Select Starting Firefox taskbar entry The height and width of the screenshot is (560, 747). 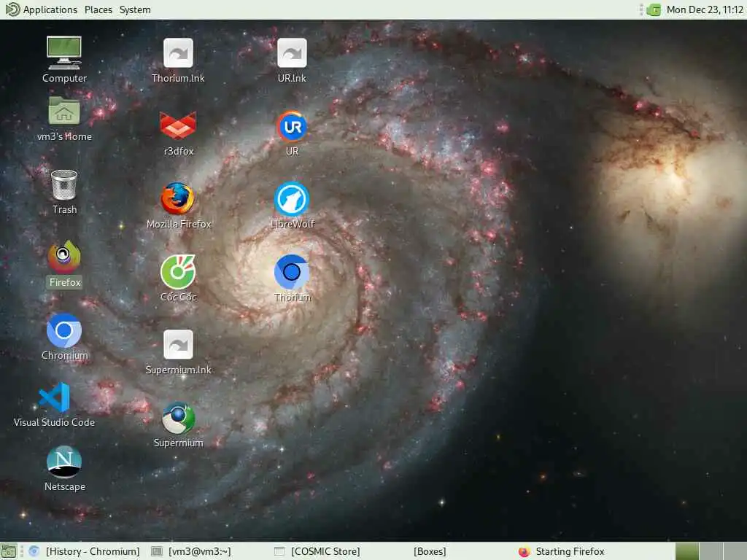tap(562, 551)
